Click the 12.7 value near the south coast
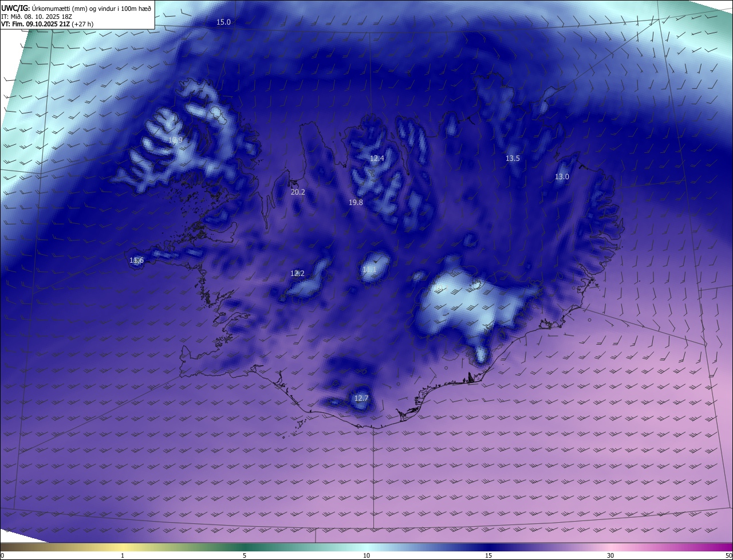Image resolution: width=733 pixels, height=560 pixels. 361,398
